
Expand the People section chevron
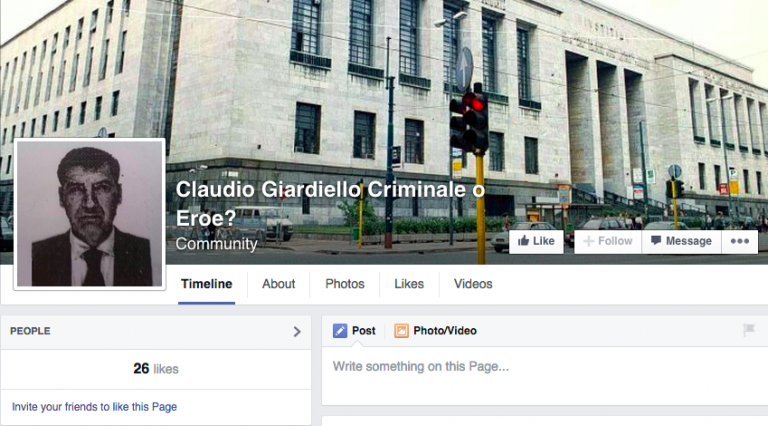(x=297, y=331)
